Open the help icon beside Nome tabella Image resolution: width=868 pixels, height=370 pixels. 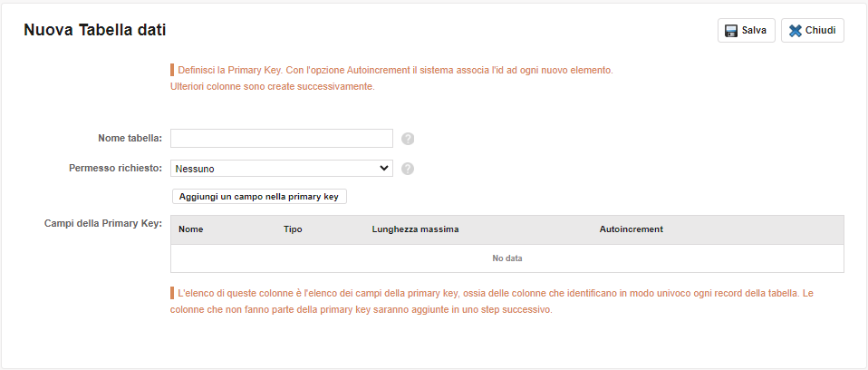(408, 139)
